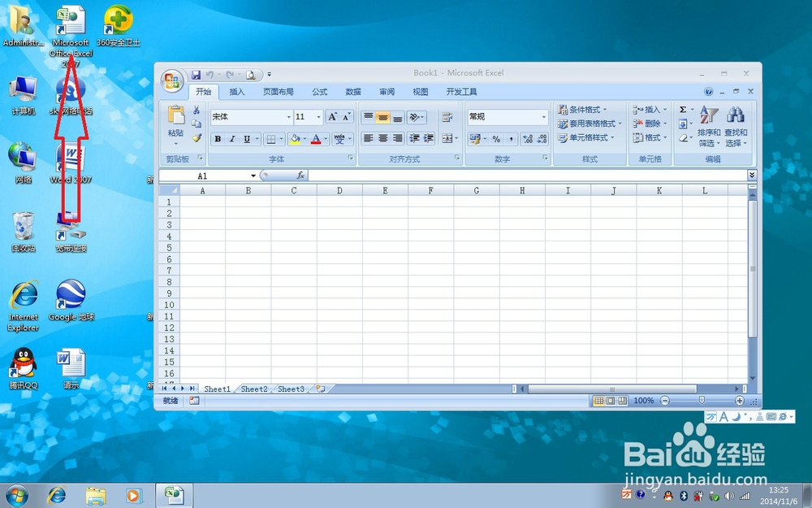Open the Name Box dropdown arrow
This screenshot has width=812, height=508.
click(253, 176)
